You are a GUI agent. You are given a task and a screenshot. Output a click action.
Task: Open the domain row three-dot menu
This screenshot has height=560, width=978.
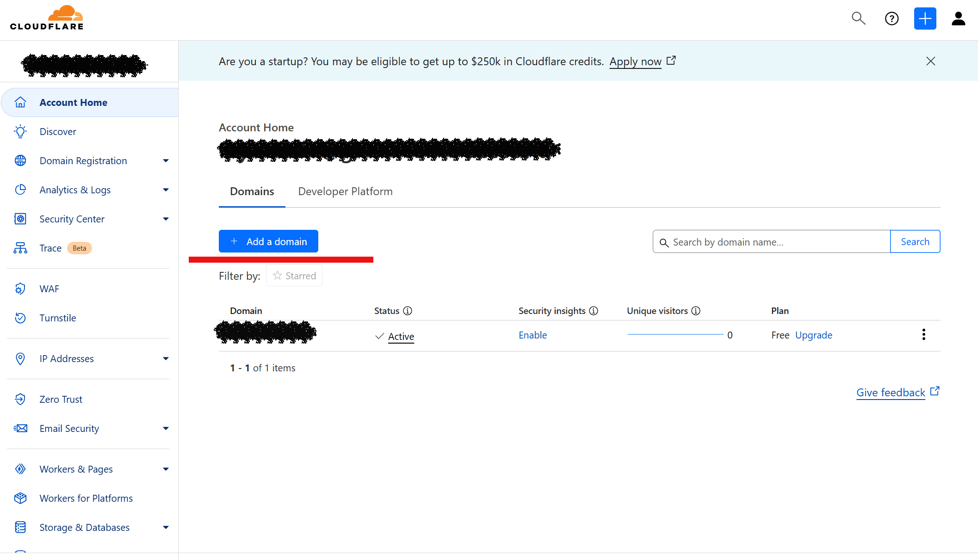[x=924, y=334]
